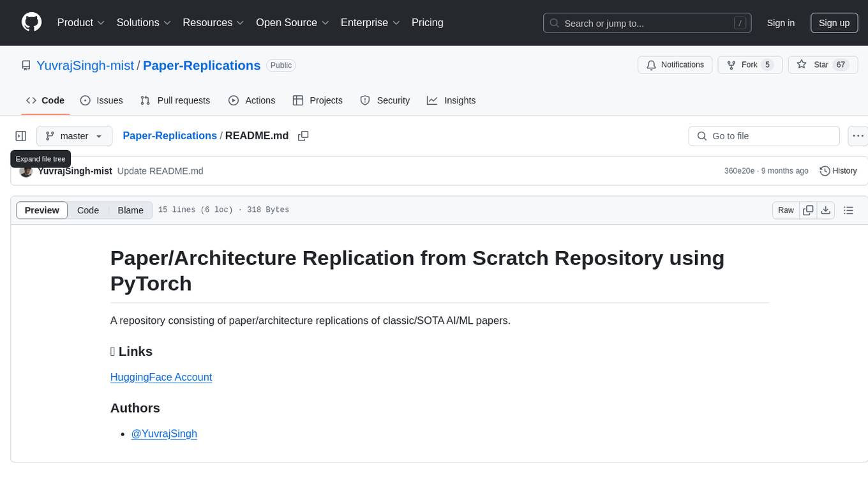Viewport: 868px width, 488px height.
Task: Click the Sign in link
Action: pos(781,23)
